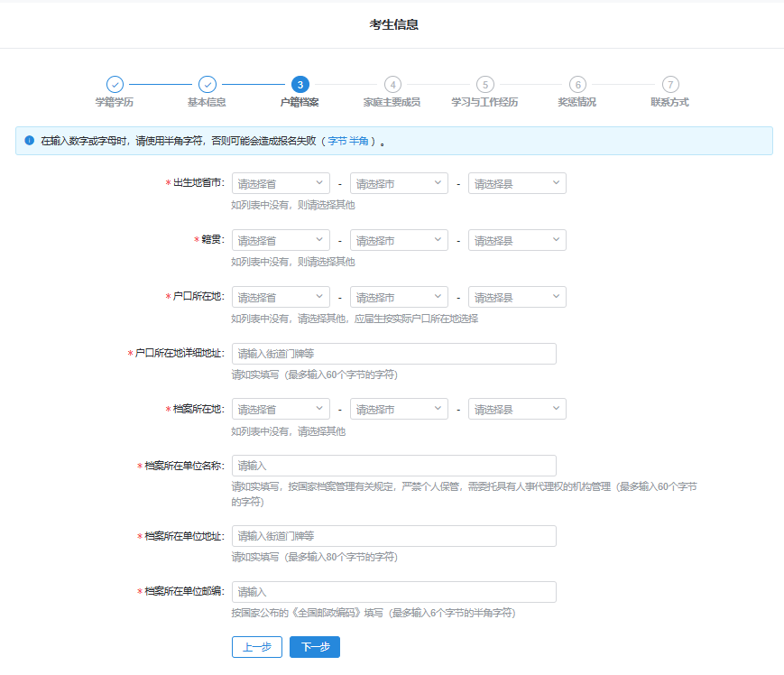Click active step 3 circle 户籍档案
This screenshot has height=675, width=784.
(300, 85)
